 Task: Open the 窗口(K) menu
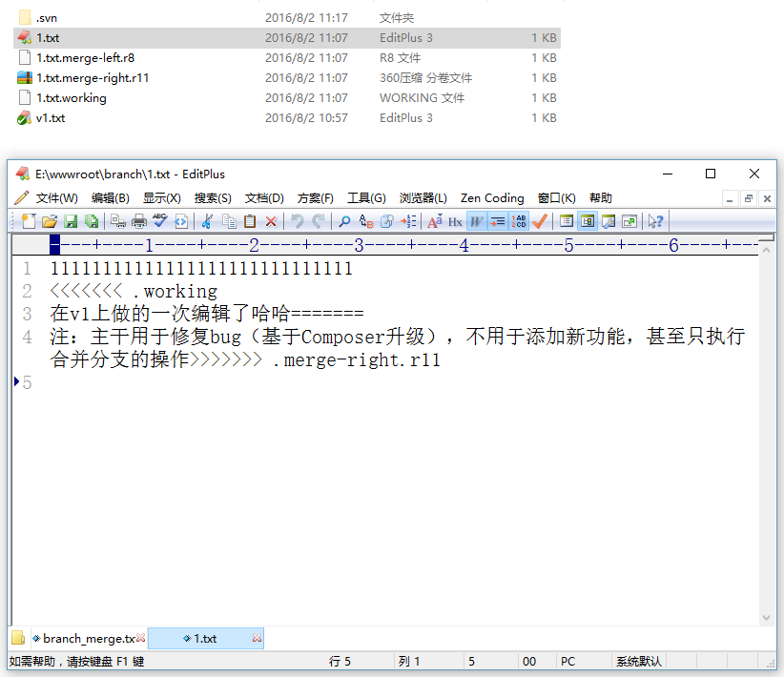(556, 198)
